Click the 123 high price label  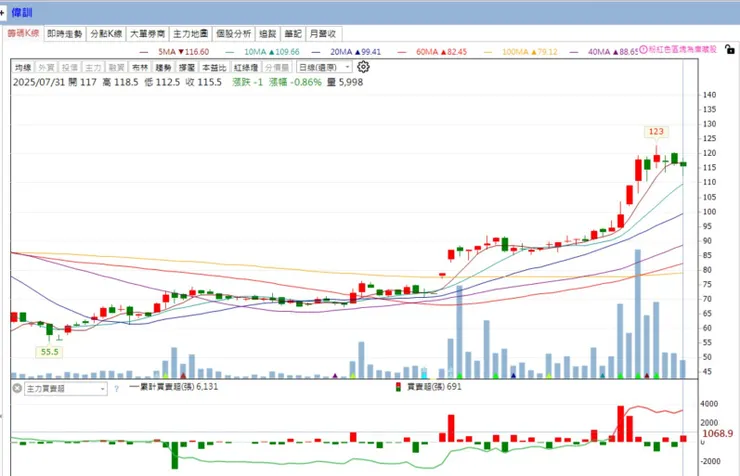(x=656, y=132)
